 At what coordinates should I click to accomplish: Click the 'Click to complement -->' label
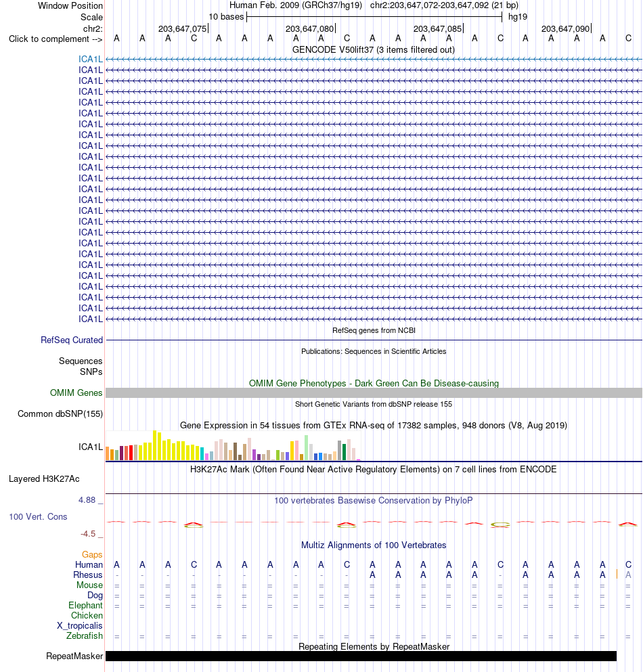(56, 39)
